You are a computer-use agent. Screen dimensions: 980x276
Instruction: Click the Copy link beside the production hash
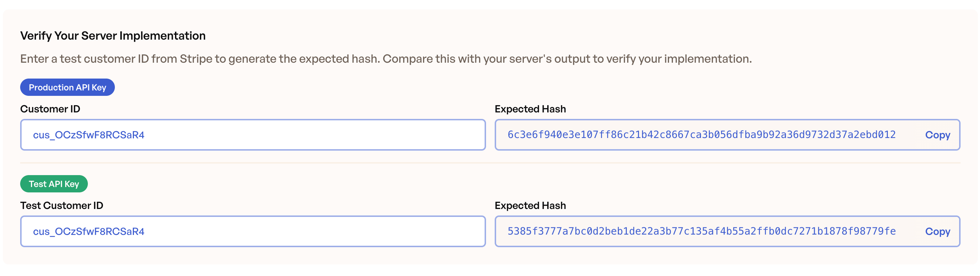[938, 135]
